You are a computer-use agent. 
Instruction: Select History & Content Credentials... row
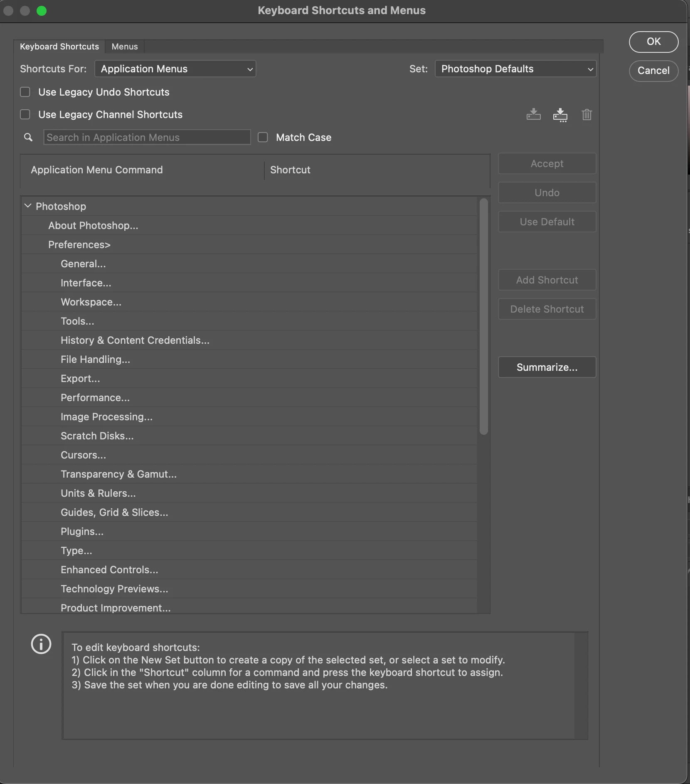point(249,340)
